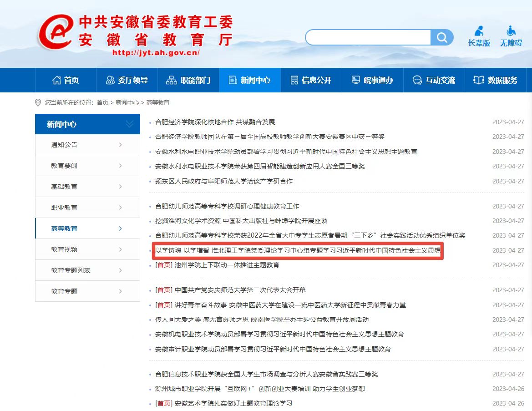Switch to the 皖事通办 navigation tab
532x411 pixels.
tap(372, 80)
